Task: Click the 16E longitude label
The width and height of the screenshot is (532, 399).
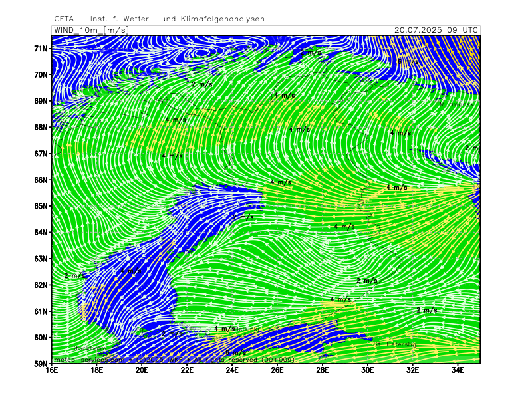Action: (x=52, y=370)
